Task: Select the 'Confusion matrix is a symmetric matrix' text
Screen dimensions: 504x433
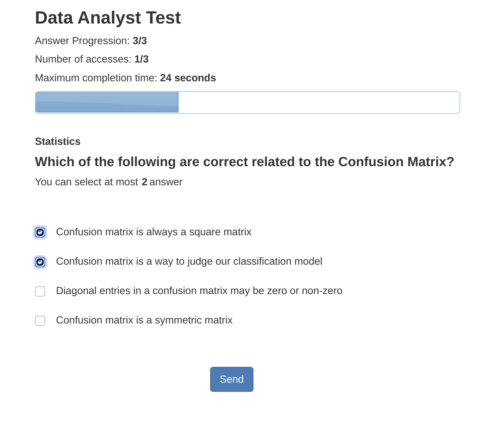Action: [x=144, y=320]
